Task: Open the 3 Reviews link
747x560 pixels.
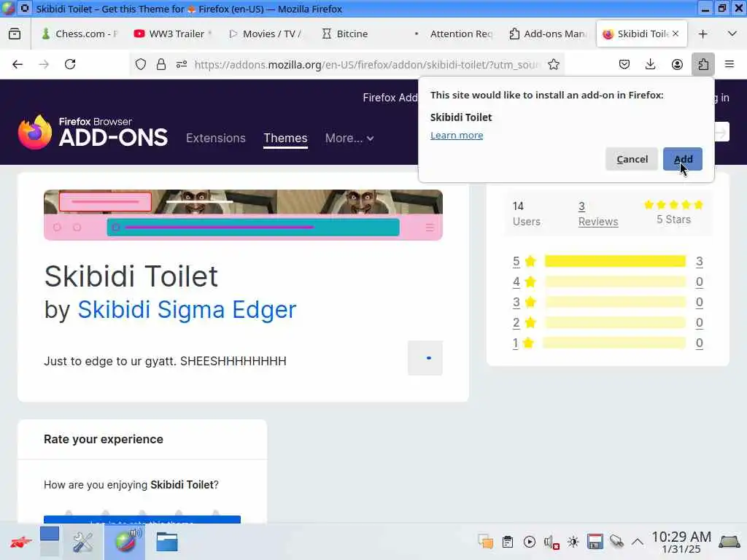Action: [598, 214]
